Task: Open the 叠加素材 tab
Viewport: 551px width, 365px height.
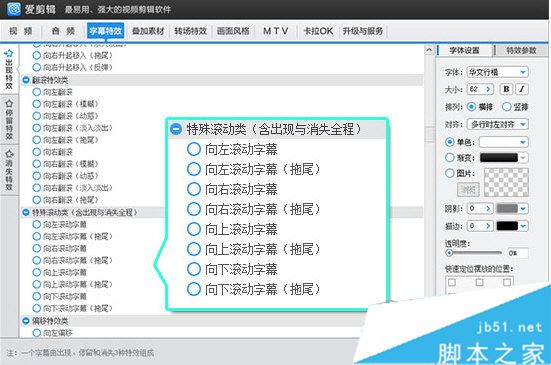Action: (148, 31)
